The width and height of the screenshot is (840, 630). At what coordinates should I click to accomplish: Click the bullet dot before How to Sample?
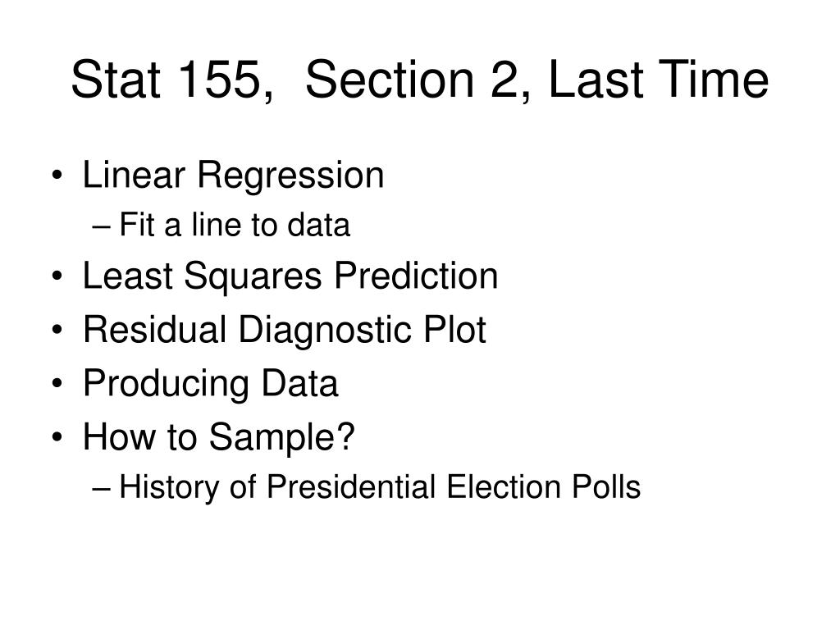tap(57, 437)
